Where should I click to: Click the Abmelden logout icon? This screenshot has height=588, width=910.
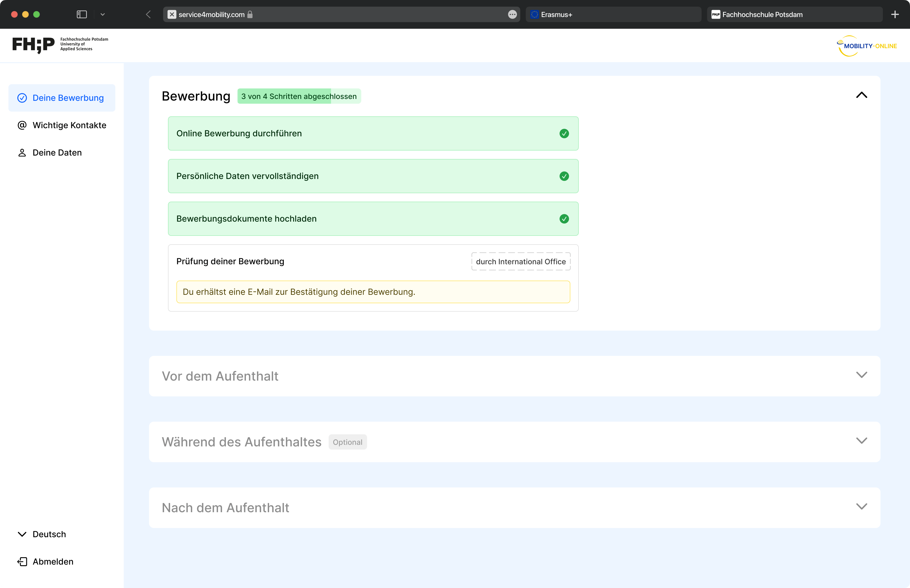[x=22, y=561]
